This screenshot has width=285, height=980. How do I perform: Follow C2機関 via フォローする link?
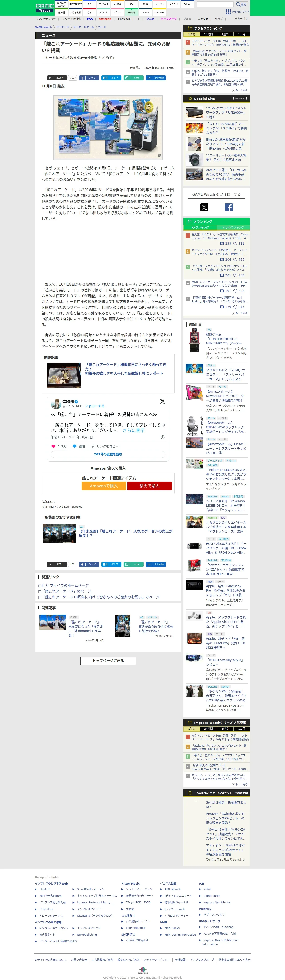[94, 406]
